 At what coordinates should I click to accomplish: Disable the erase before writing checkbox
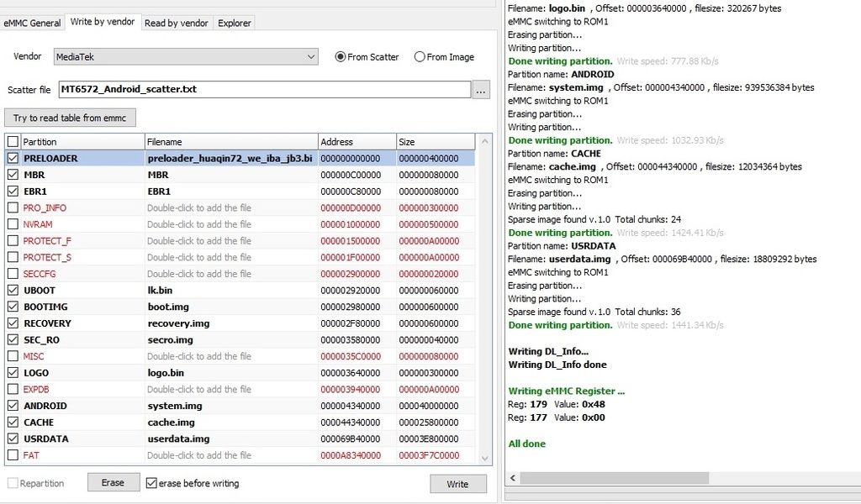coord(151,483)
